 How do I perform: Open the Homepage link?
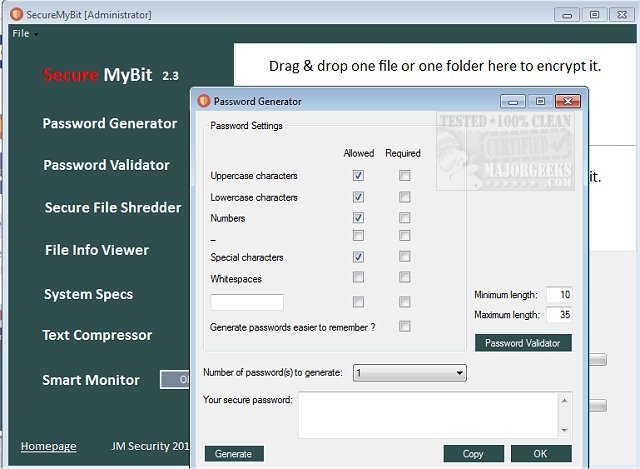pyautogui.click(x=49, y=446)
